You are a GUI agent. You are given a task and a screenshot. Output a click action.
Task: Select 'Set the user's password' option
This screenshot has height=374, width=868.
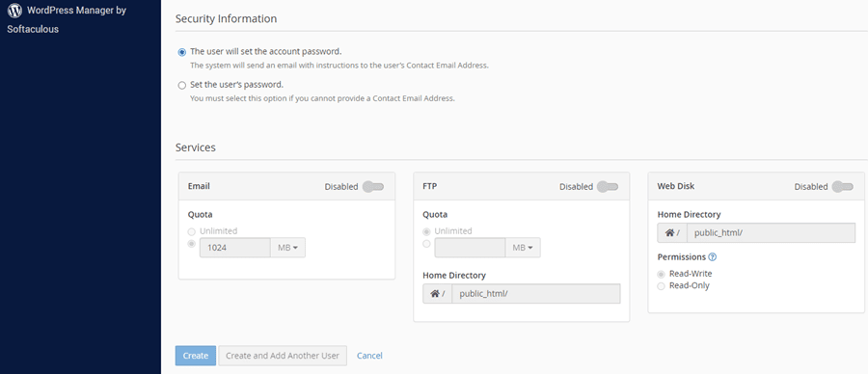click(182, 86)
